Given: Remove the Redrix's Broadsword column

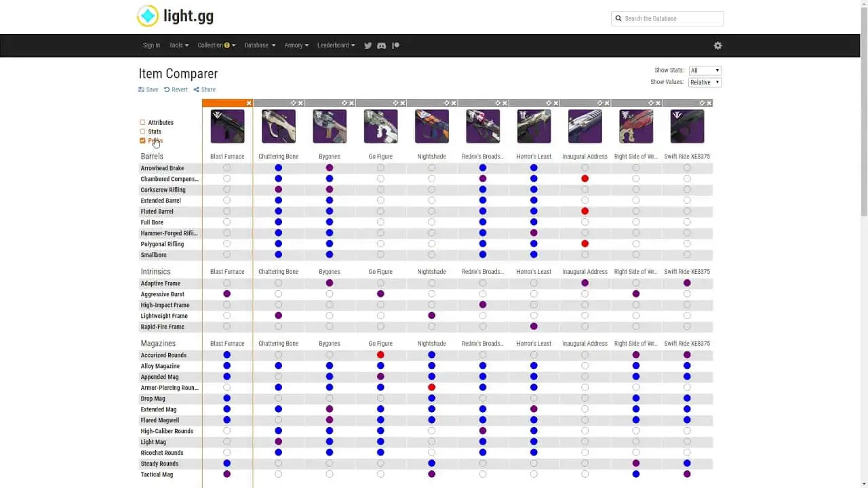Looking at the screenshot, I should pyautogui.click(x=505, y=103).
